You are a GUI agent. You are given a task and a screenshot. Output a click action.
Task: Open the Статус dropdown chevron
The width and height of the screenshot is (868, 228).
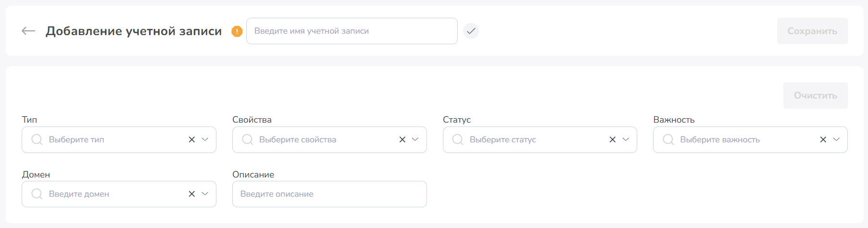pyautogui.click(x=626, y=139)
